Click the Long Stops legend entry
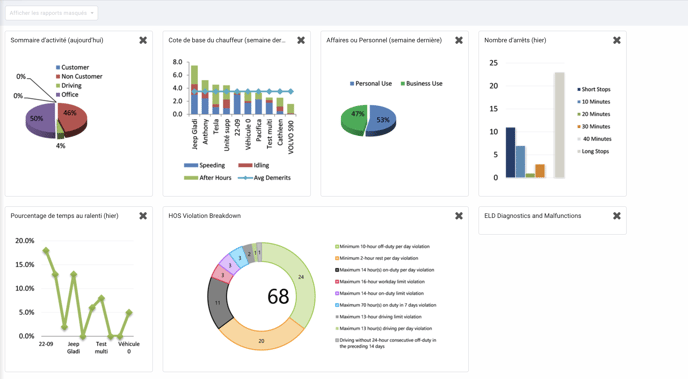This screenshot has width=688, height=379. (593, 151)
